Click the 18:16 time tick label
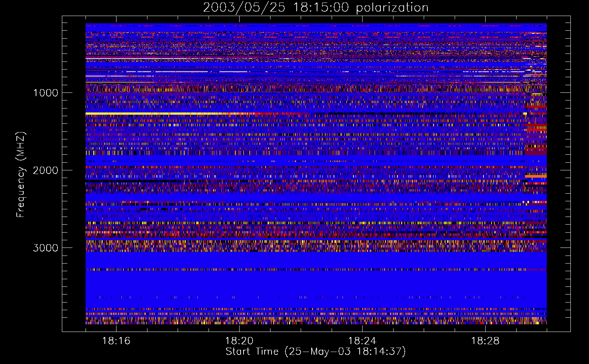This screenshot has width=589, height=364. coord(116,341)
